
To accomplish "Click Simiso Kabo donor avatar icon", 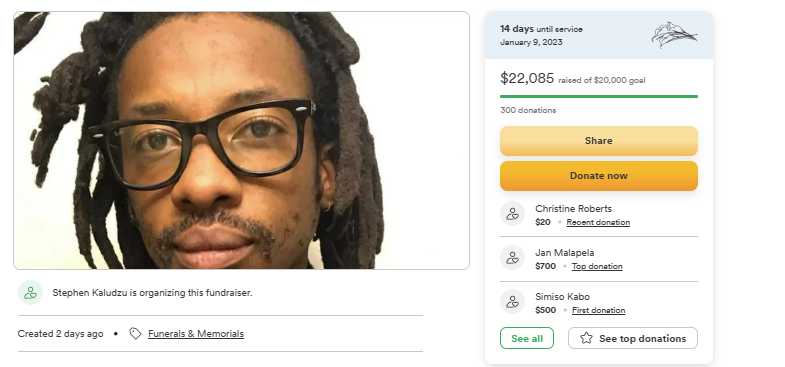I will click(x=512, y=302).
